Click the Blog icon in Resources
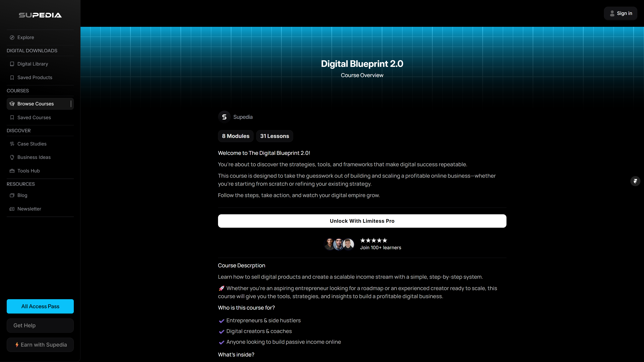 12,195
